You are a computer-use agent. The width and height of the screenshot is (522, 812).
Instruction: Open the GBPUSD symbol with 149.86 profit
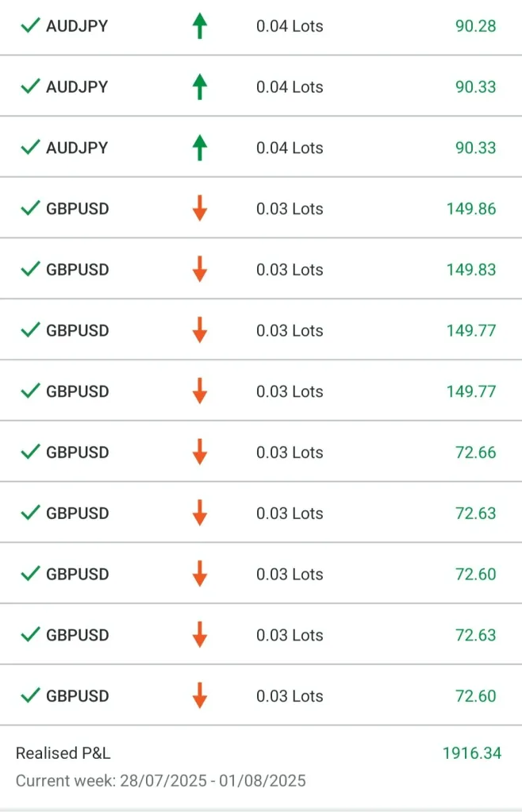point(78,209)
